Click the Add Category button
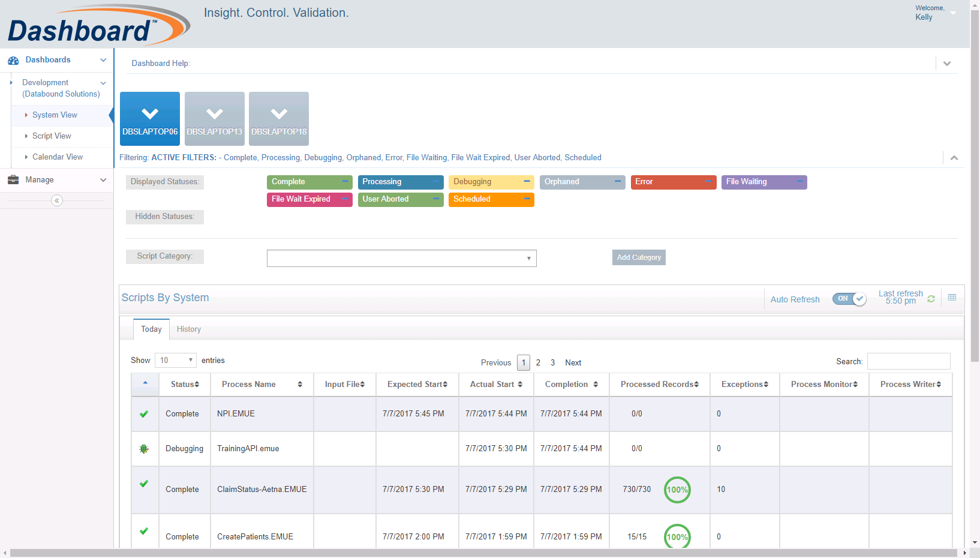The width and height of the screenshot is (980, 558). coord(639,257)
